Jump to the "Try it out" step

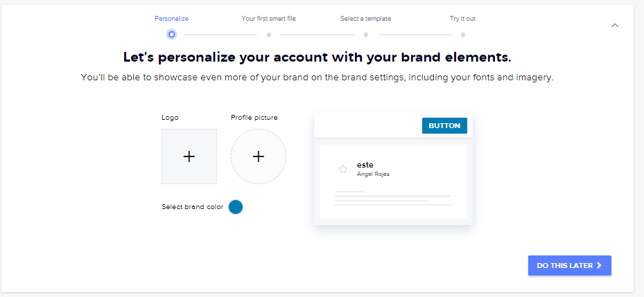pyautogui.click(x=462, y=19)
